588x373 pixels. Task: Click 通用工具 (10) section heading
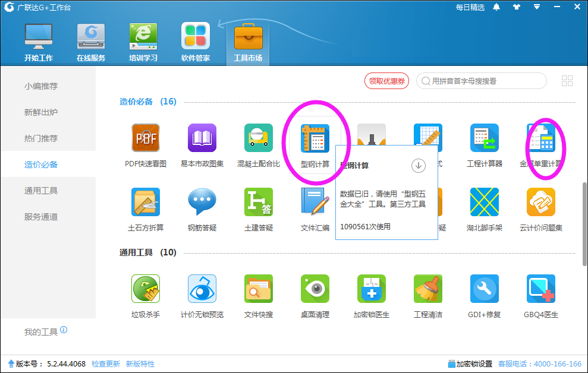pos(148,253)
